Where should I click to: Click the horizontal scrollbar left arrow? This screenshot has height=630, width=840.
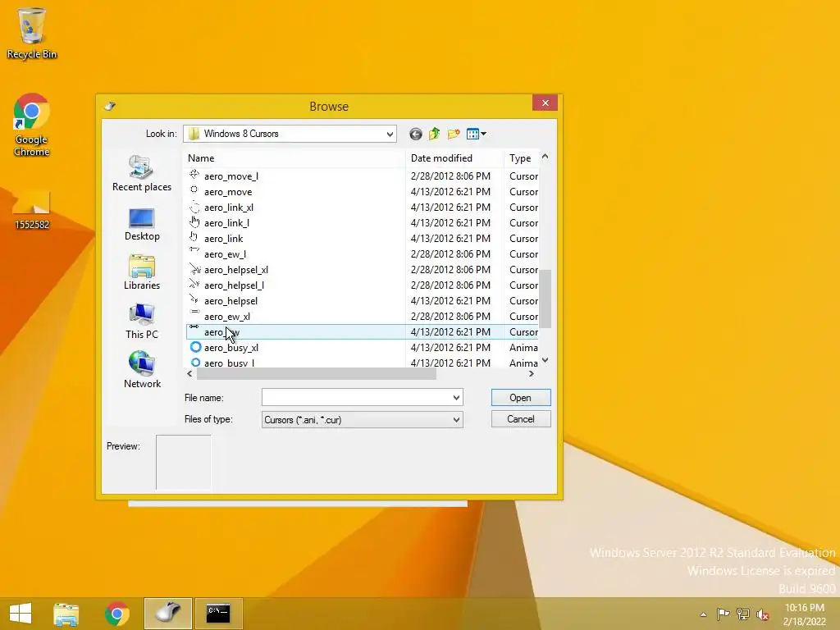click(189, 374)
